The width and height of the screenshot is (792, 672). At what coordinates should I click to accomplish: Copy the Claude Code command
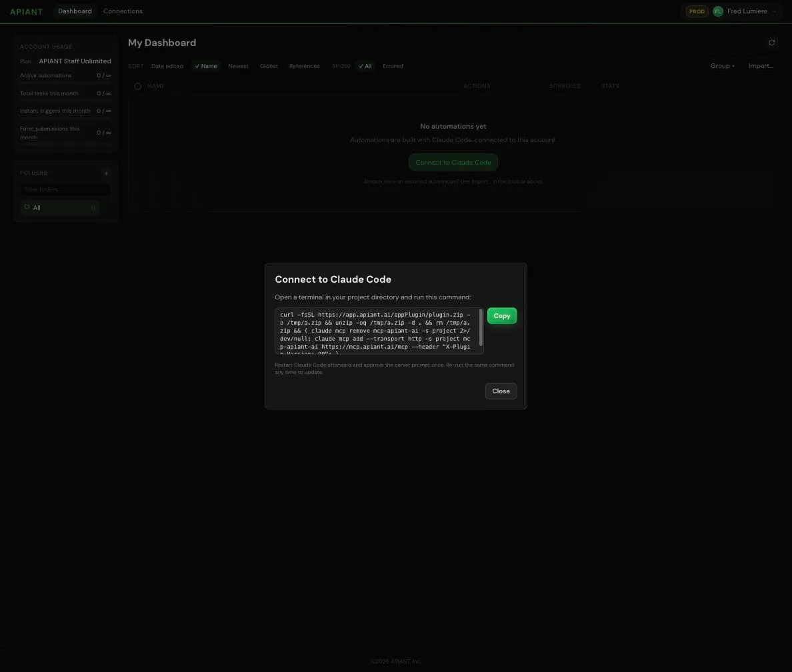pyautogui.click(x=501, y=316)
